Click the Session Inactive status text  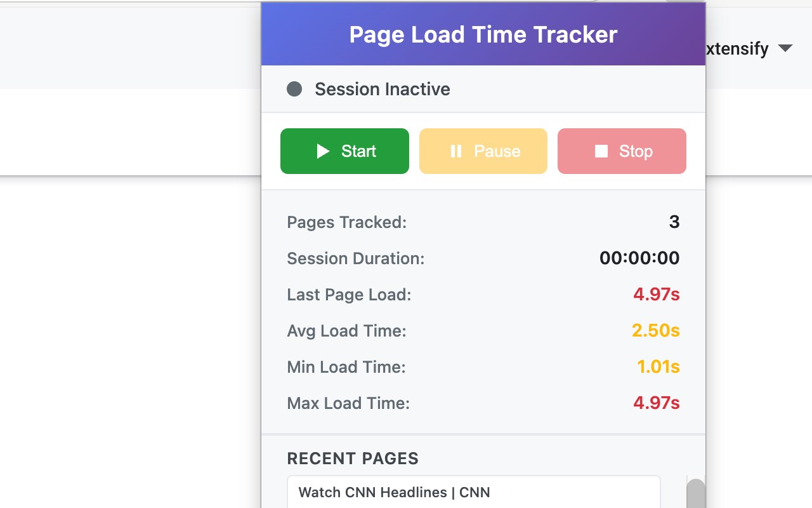coord(382,89)
